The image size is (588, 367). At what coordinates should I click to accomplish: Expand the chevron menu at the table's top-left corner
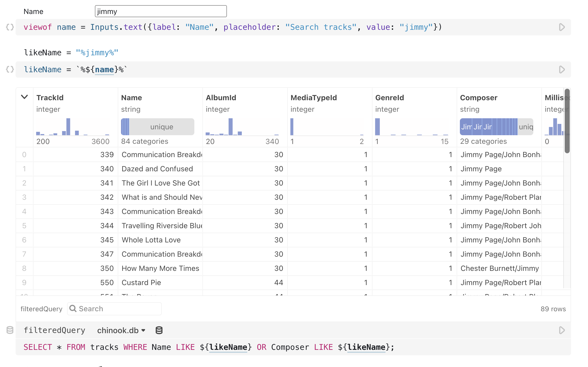[x=24, y=97]
